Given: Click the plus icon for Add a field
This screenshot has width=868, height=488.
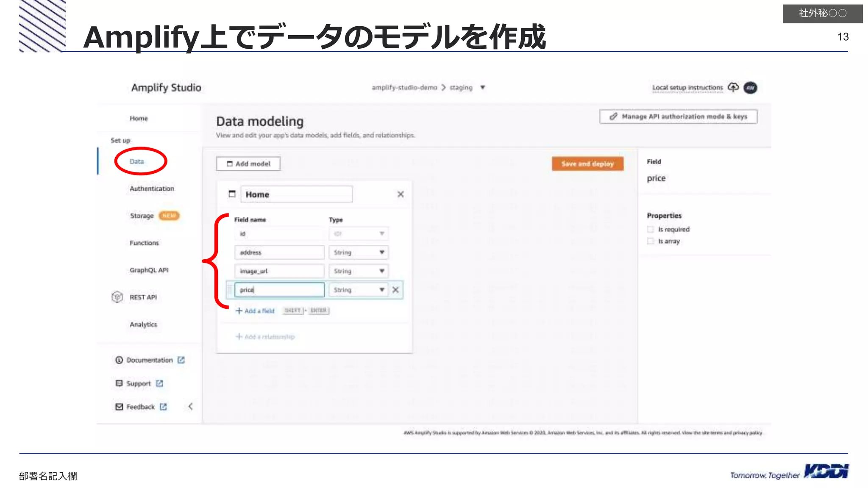Looking at the screenshot, I should click(x=239, y=311).
